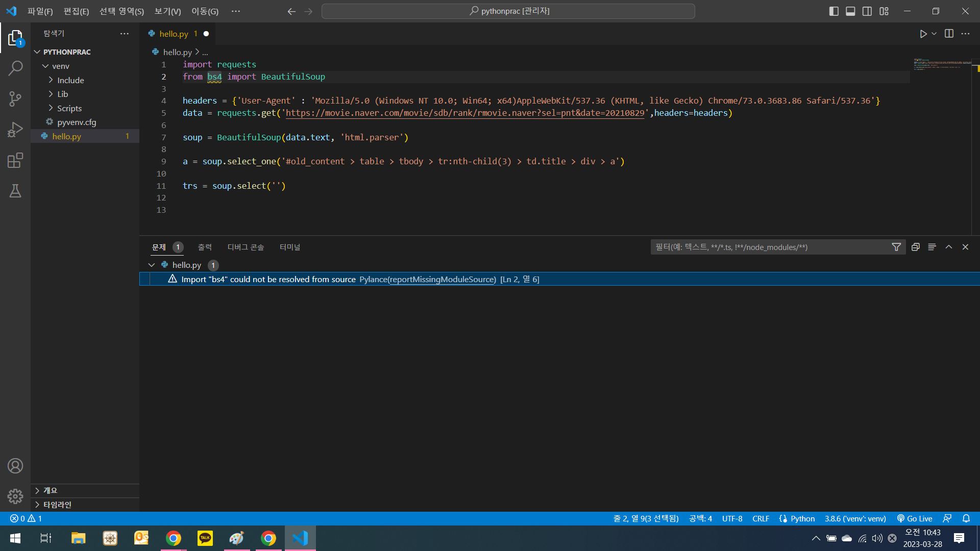
Task: Switch to the 터미널 tab
Action: (x=290, y=247)
